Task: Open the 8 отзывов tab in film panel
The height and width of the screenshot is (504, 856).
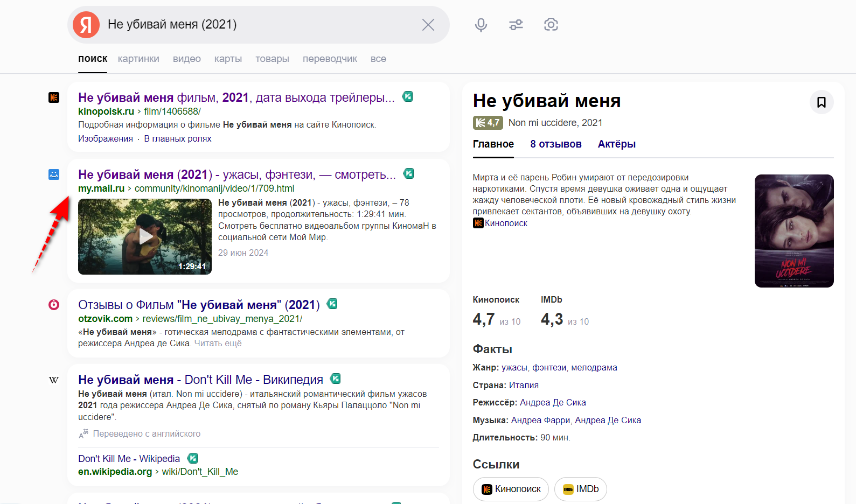Action: pyautogui.click(x=555, y=144)
